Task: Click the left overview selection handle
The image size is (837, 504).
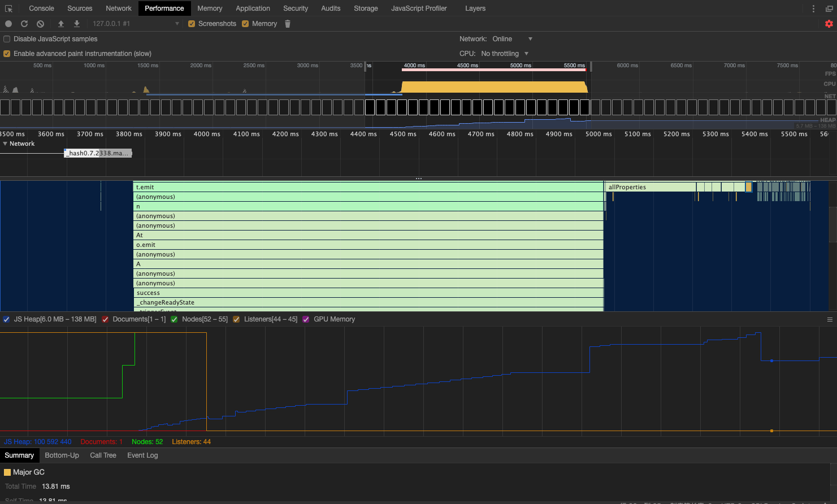Action: [x=365, y=66]
